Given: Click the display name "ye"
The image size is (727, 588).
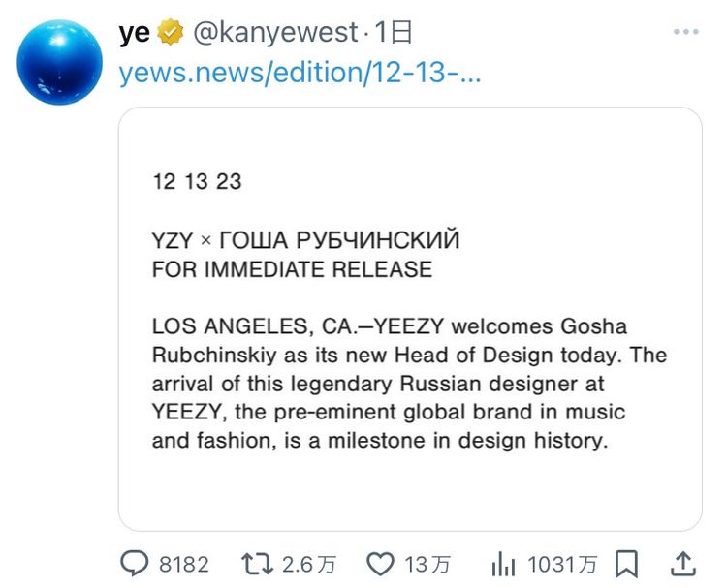Looking at the screenshot, I should tap(134, 33).
